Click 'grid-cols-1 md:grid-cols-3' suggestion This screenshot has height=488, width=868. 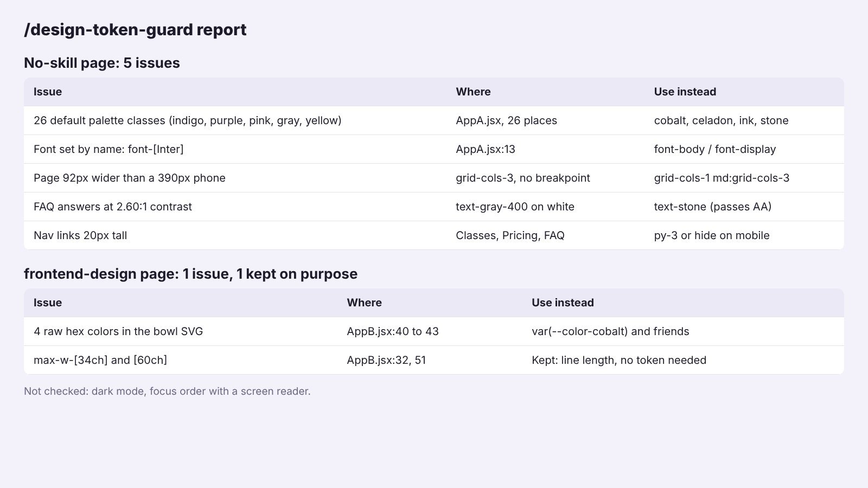point(722,178)
